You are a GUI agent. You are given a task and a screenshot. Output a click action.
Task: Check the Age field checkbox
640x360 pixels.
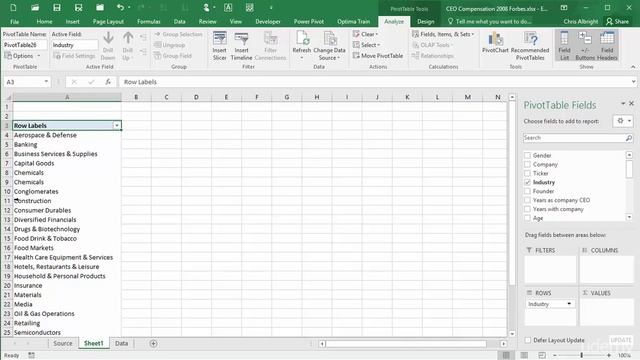tap(527, 218)
